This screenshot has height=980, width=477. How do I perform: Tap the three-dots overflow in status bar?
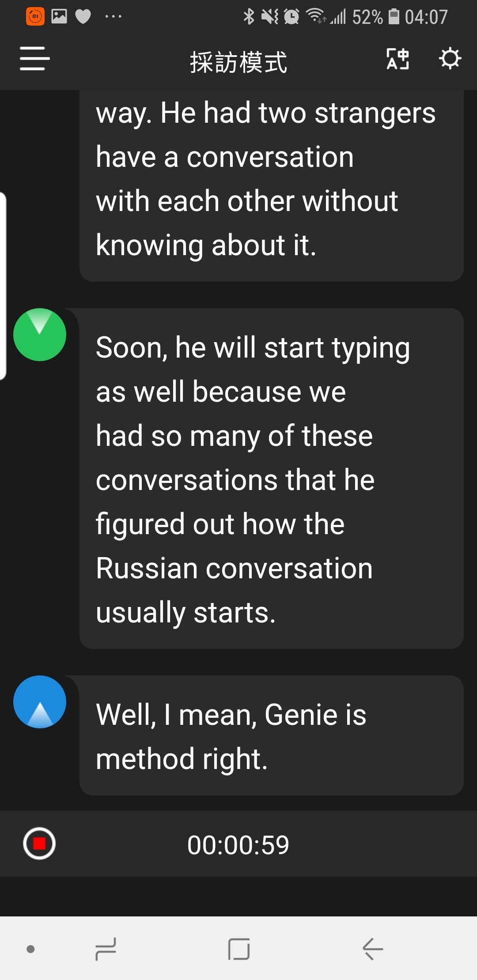click(113, 17)
